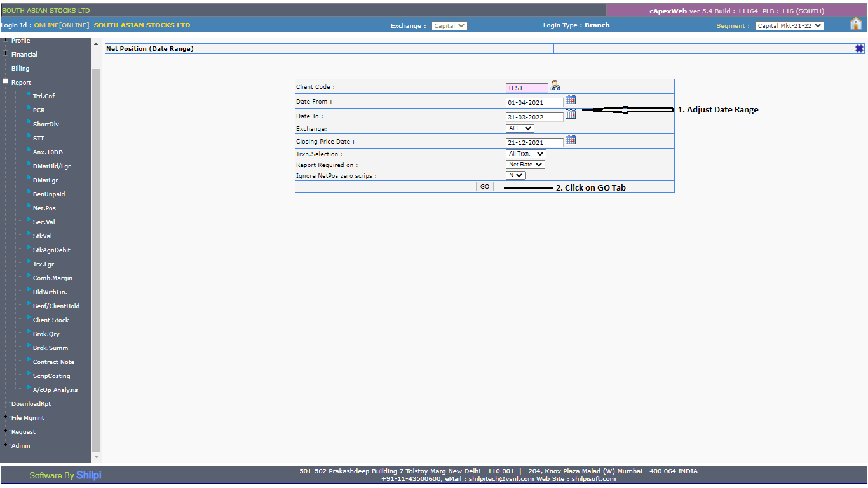
Task: Open the Date From calendar picker
Action: 571,100
